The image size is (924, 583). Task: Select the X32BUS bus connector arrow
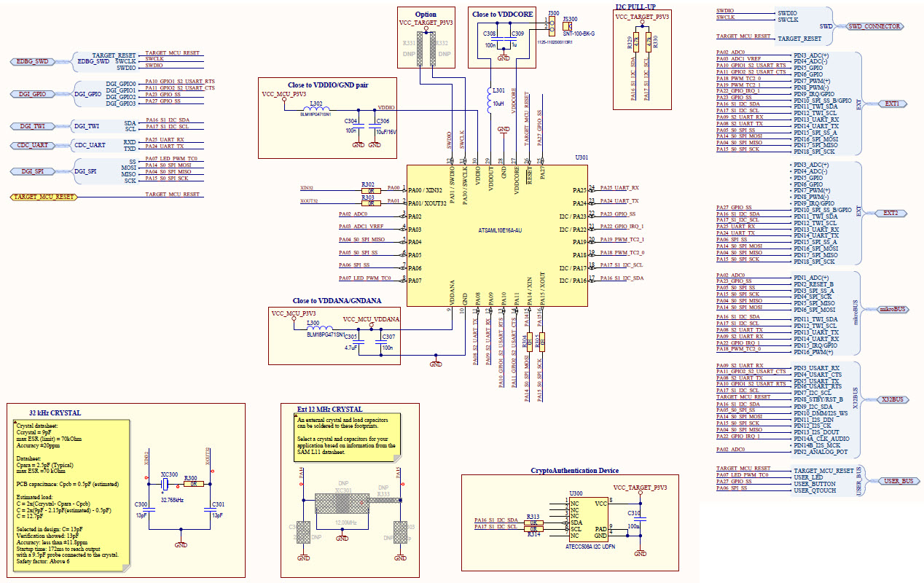(x=892, y=399)
